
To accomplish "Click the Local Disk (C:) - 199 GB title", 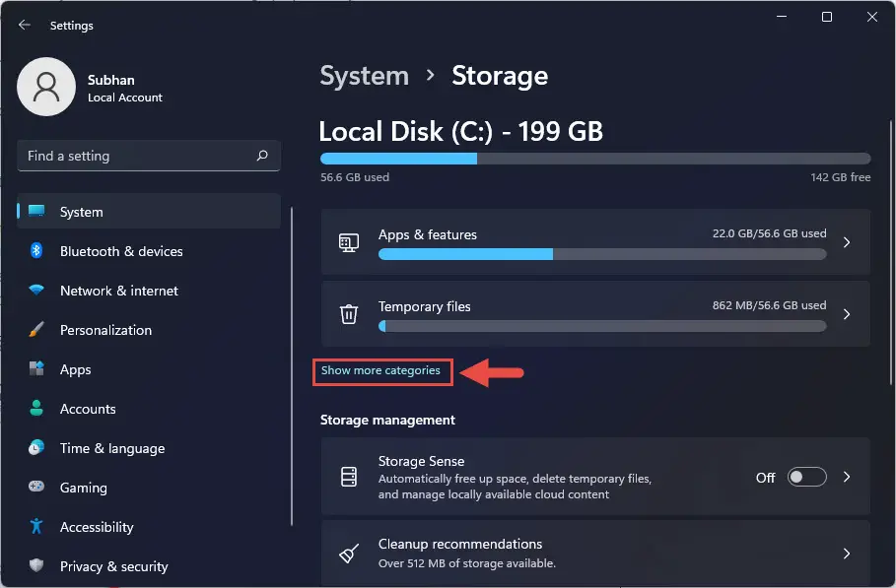I will coord(460,131).
